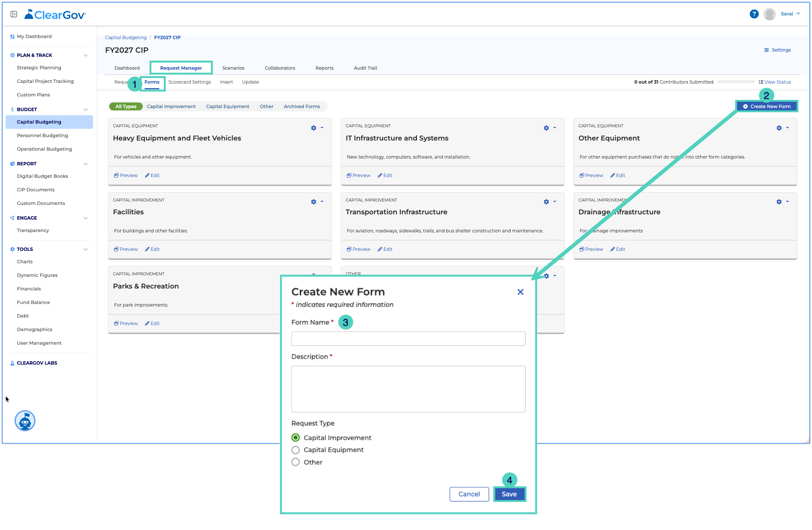Collapse the PLAN & TRACK section
This screenshot has height=530, width=812.
click(85, 55)
